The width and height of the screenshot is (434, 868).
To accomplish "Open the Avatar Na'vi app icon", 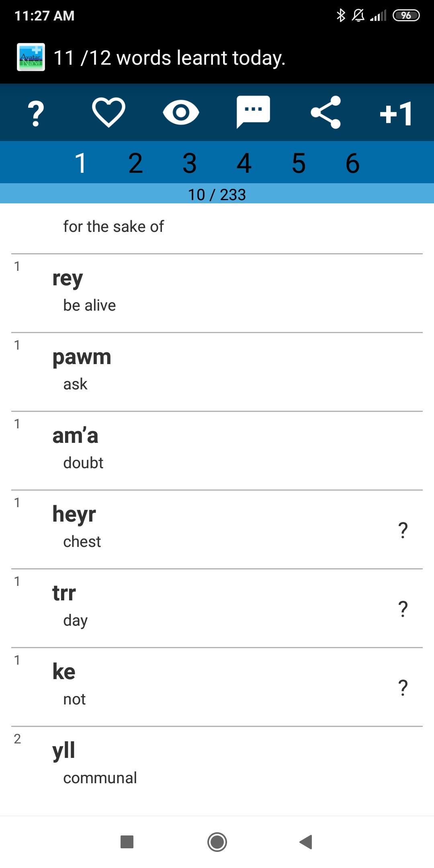I will coord(31,57).
